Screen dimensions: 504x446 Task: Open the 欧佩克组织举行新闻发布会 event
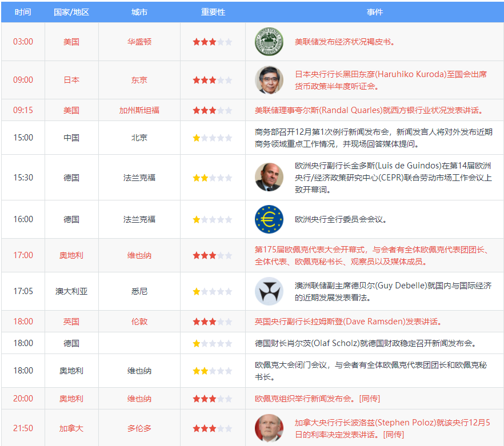click(317, 399)
